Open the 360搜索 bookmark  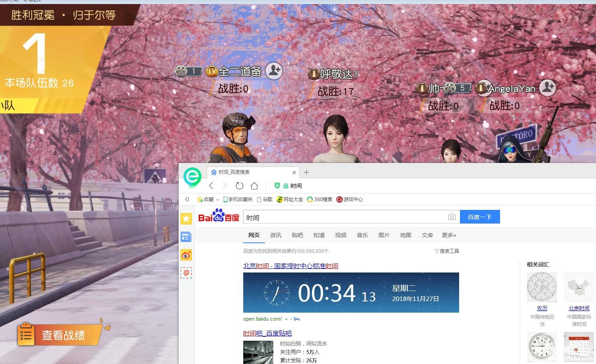click(319, 199)
